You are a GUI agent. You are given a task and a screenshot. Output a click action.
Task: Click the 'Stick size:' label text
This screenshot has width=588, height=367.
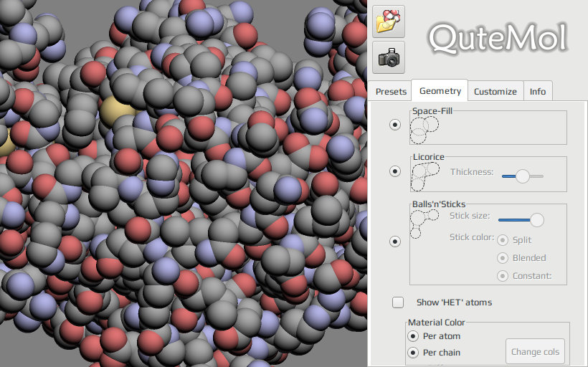470,216
